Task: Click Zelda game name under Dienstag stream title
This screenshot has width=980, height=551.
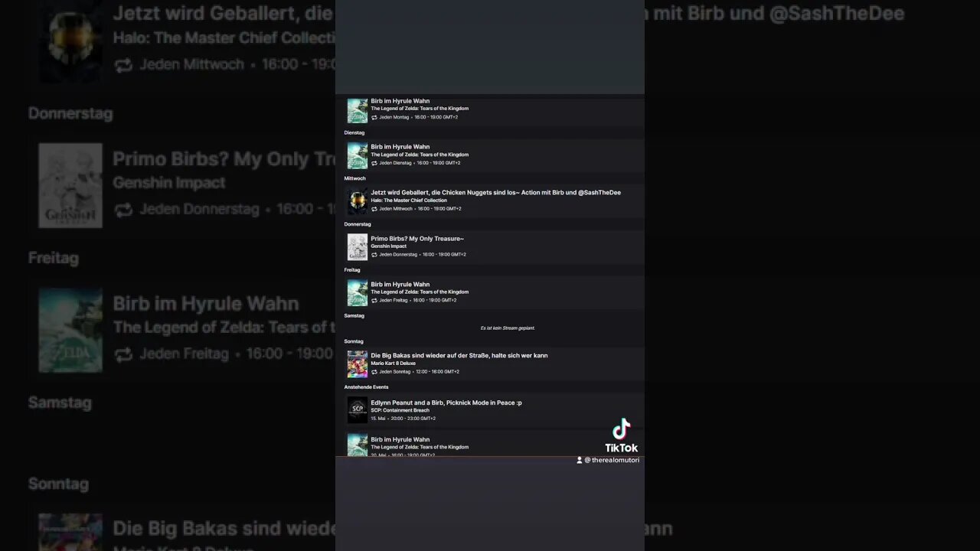Action: point(420,155)
